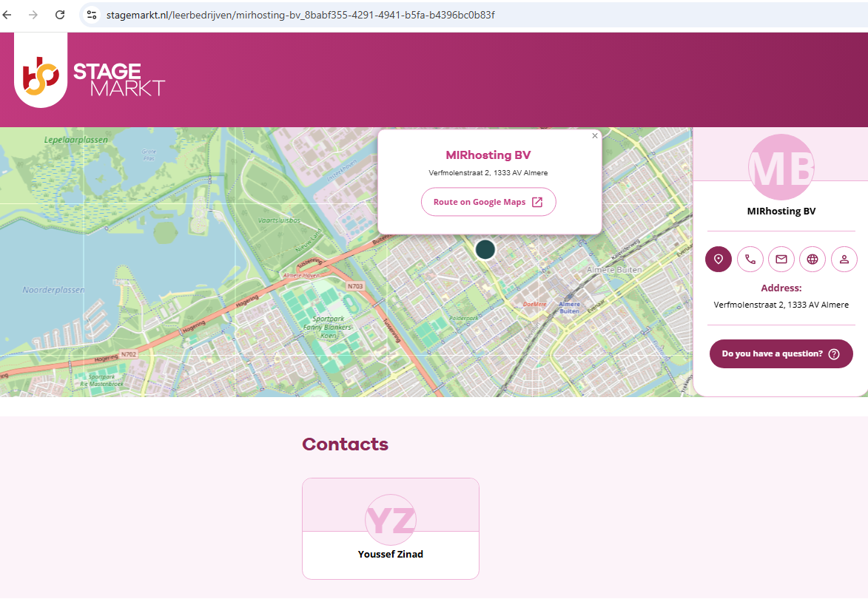Click the site information icon in address bar
The image size is (868, 599).
(92, 15)
